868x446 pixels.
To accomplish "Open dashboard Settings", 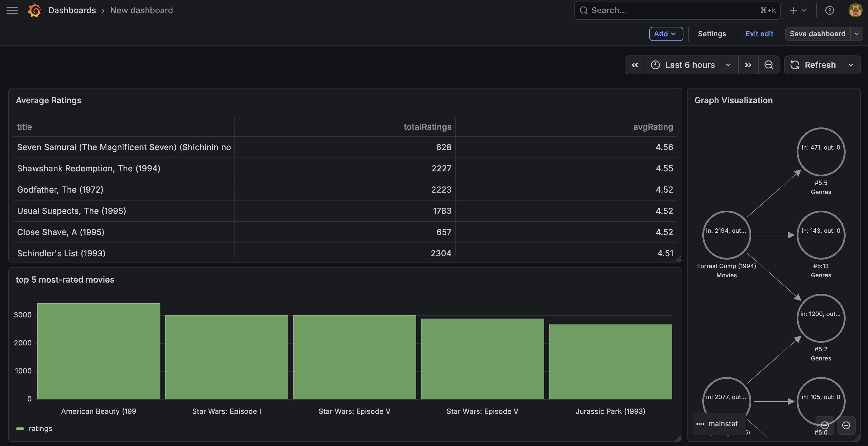I will pos(712,34).
